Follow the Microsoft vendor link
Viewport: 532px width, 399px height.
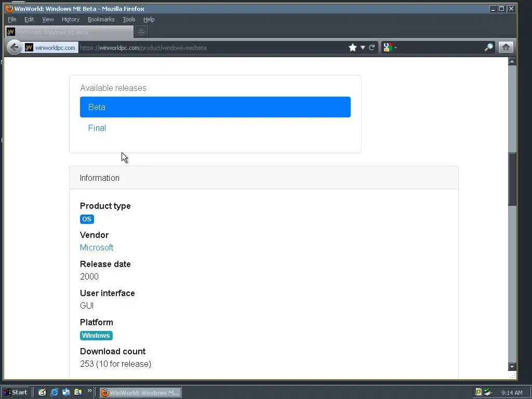tap(96, 247)
